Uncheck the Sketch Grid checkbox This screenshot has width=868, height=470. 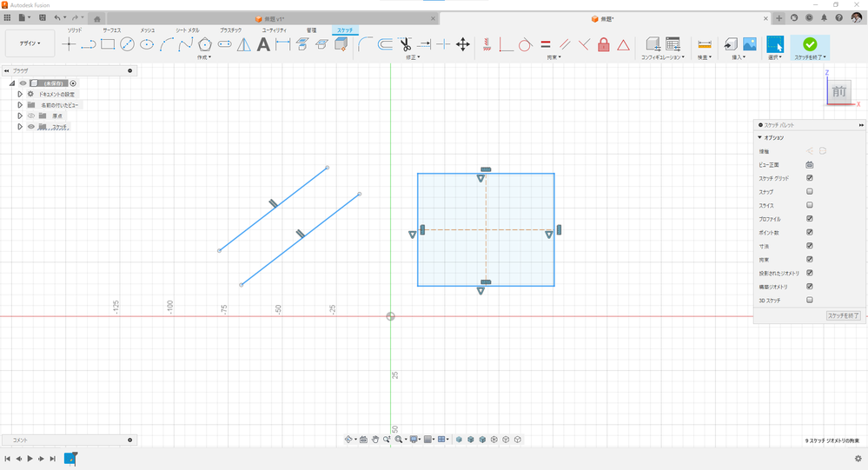(x=809, y=178)
